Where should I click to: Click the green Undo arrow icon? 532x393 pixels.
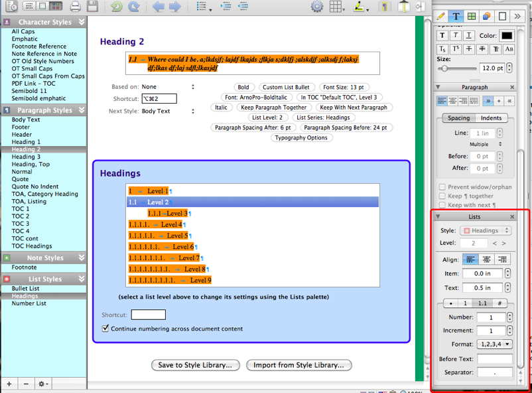pyautogui.click(x=117, y=7)
